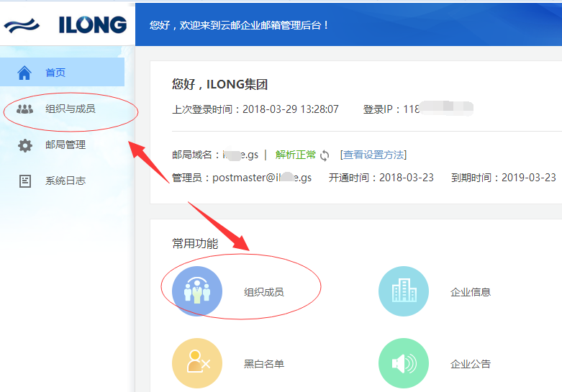562x392 pixels.
Task: Click the people icon for 组织与成员
Action: (x=24, y=109)
